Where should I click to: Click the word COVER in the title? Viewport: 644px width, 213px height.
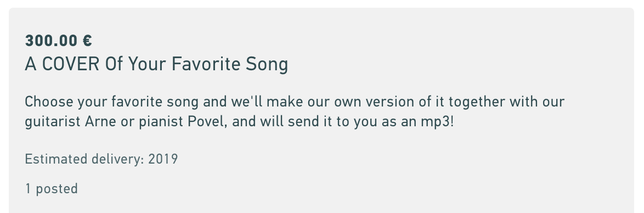[x=71, y=64]
